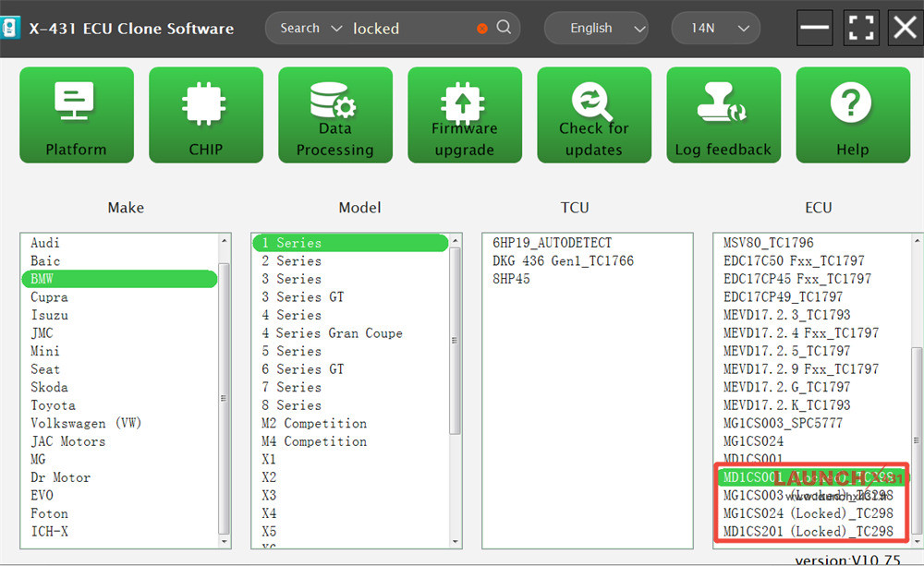The width and height of the screenshot is (924, 566).
Task: Select EDC17CP45 Fxx_TC1797 ECU
Action: pos(797,279)
